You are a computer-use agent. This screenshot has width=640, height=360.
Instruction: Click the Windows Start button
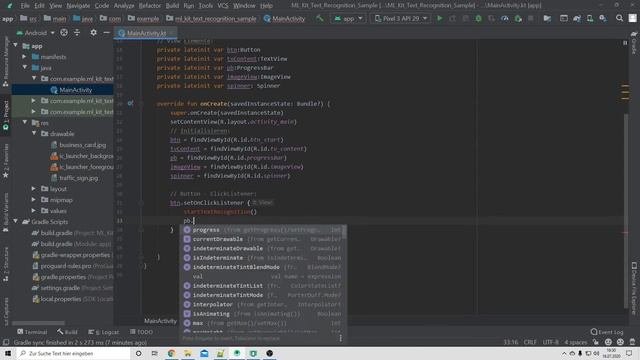coord(8,353)
